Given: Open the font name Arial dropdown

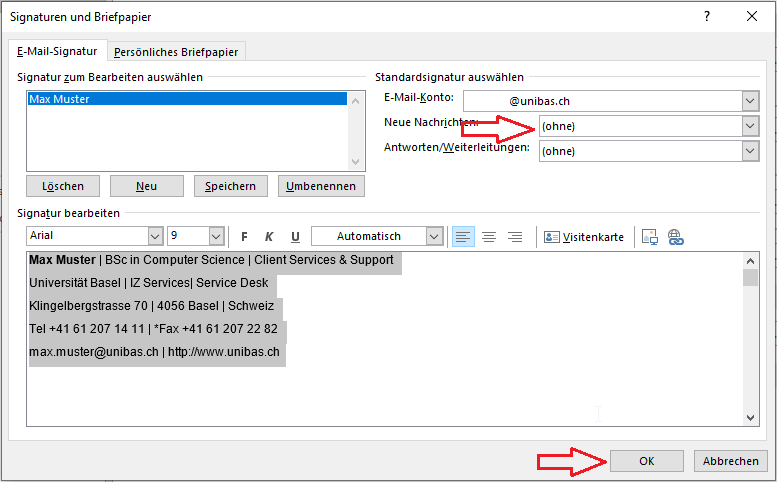Looking at the screenshot, I should coord(155,236).
